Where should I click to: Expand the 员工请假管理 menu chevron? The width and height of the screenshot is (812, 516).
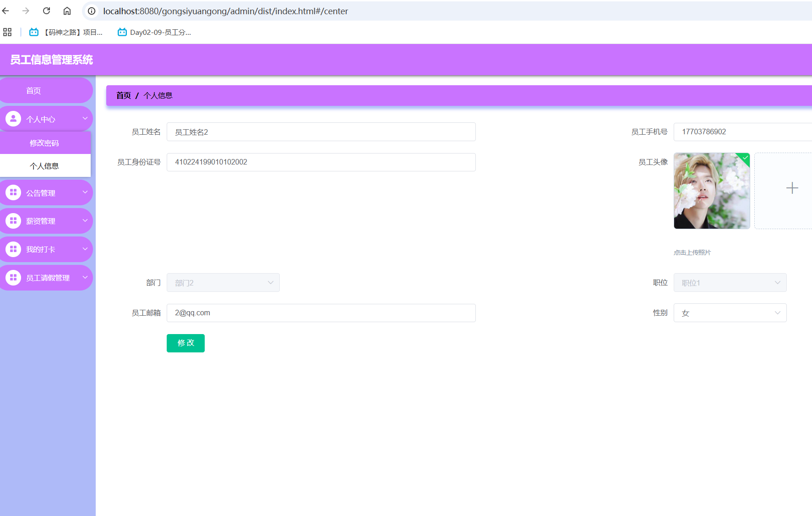point(85,277)
